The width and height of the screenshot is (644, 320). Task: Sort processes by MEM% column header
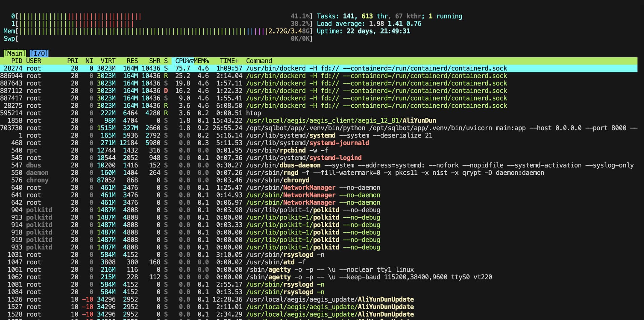tap(201, 61)
